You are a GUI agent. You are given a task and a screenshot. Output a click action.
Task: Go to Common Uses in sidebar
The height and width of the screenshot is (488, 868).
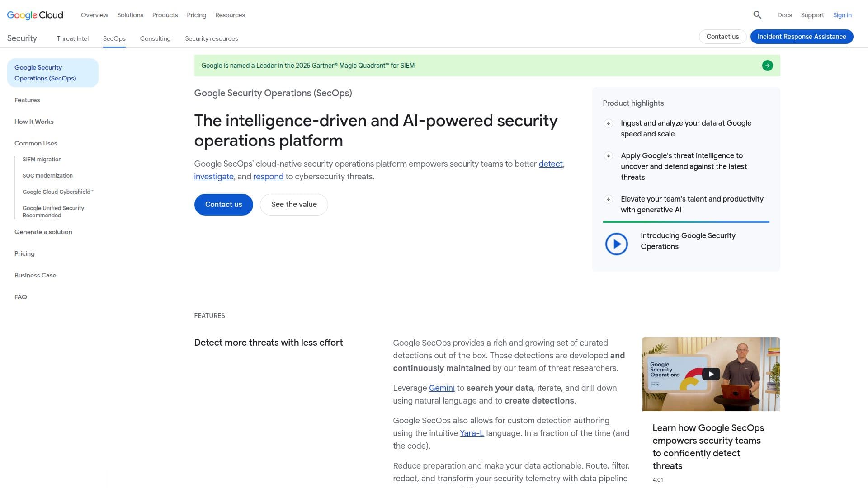point(36,143)
